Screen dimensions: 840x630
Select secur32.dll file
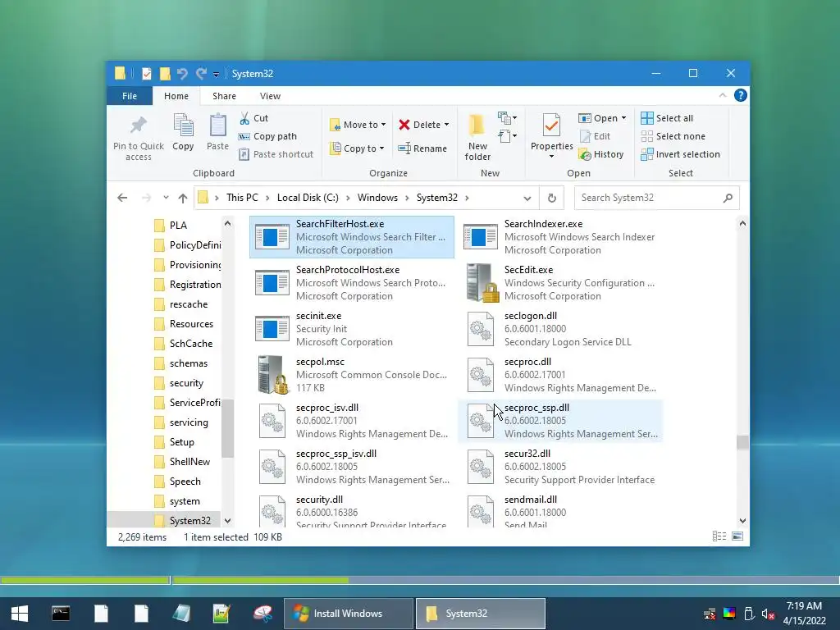(561, 467)
